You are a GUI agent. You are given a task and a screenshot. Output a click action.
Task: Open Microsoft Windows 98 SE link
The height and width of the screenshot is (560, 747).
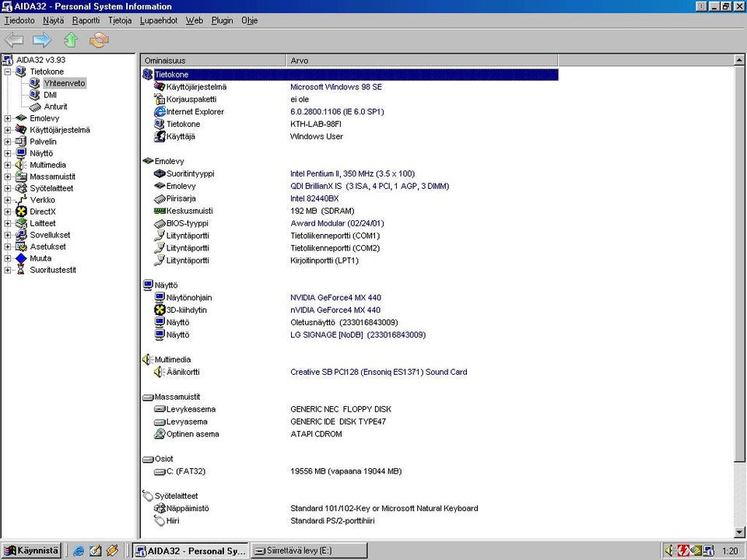tap(336, 87)
